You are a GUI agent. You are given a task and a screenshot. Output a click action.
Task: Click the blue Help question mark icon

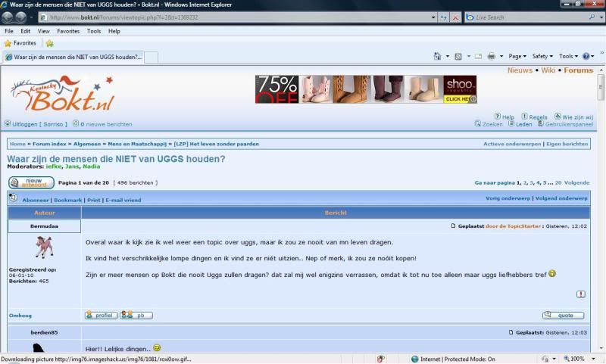pyautogui.click(x=586, y=56)
